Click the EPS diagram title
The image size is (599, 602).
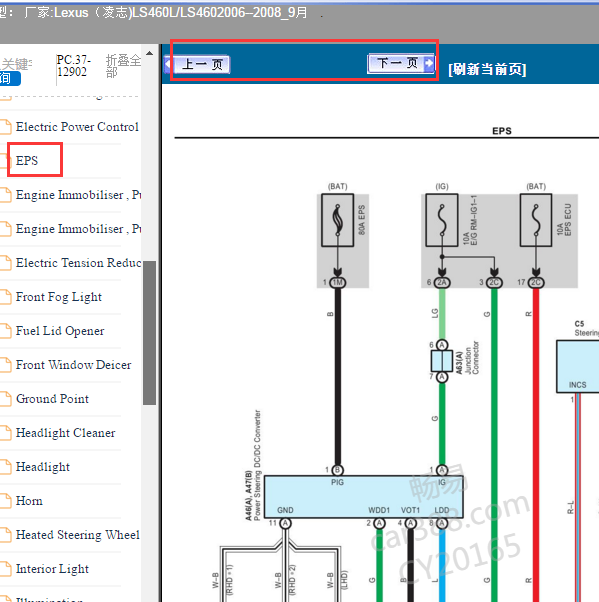click(502, 131)
